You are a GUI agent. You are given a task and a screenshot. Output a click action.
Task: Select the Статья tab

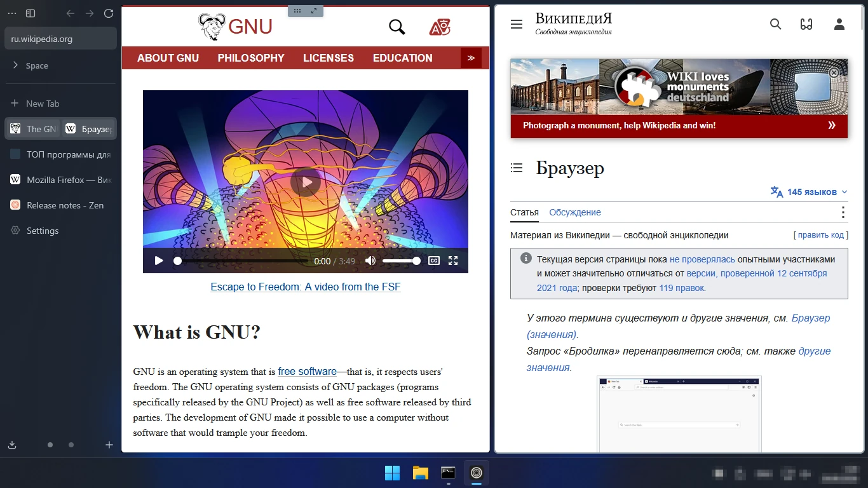tap(524, 212)
